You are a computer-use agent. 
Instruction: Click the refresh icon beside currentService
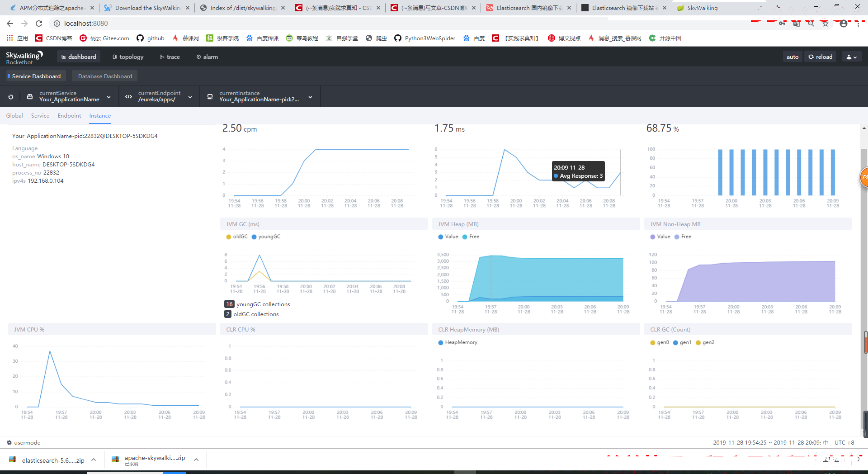click(11, 97)
